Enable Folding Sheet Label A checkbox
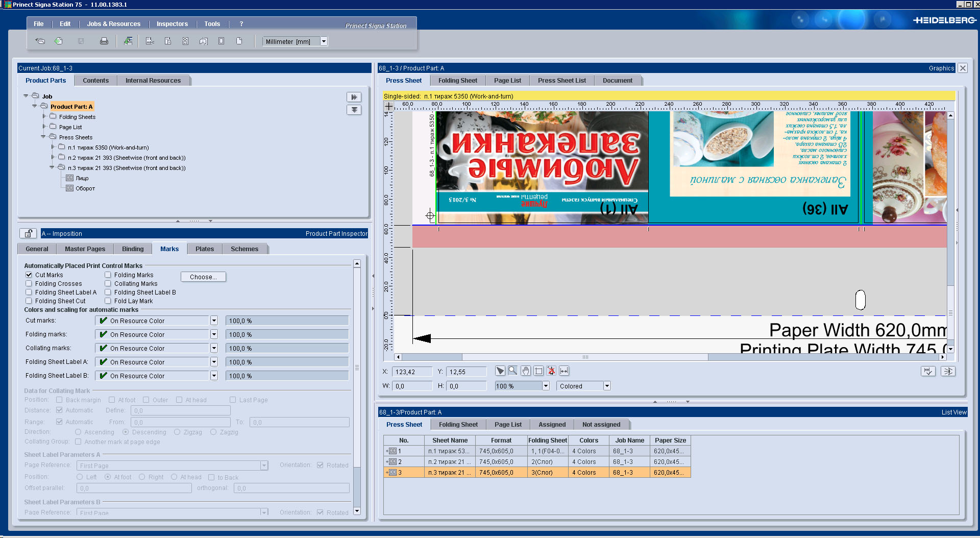The image size is (980, 538). click(x=29, y=292)
